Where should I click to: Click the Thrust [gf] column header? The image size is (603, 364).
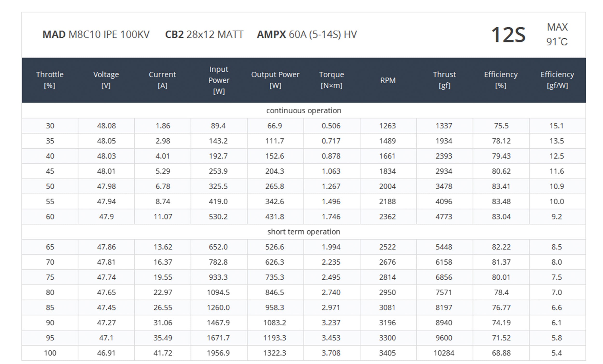[x=444, y=80]
